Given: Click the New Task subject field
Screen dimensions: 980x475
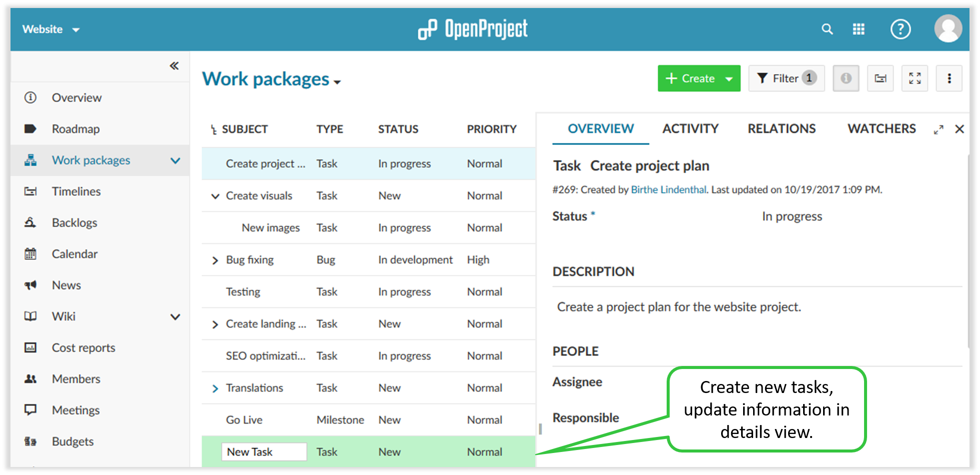Looking at the screenshot, I should click(x=263, y=451).
